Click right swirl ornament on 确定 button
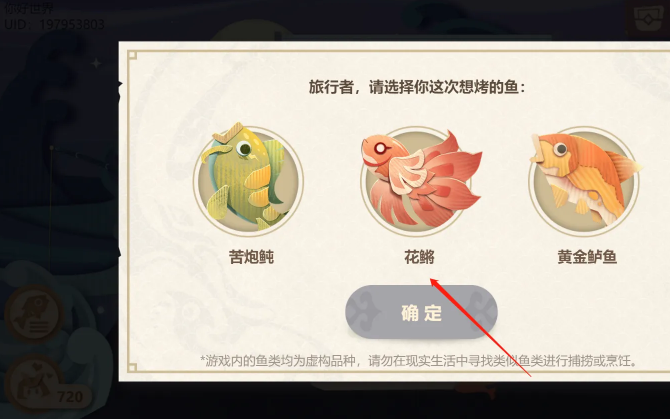This screenshot has width=670, height=419. pyautogui.click(x=479, y=312)
